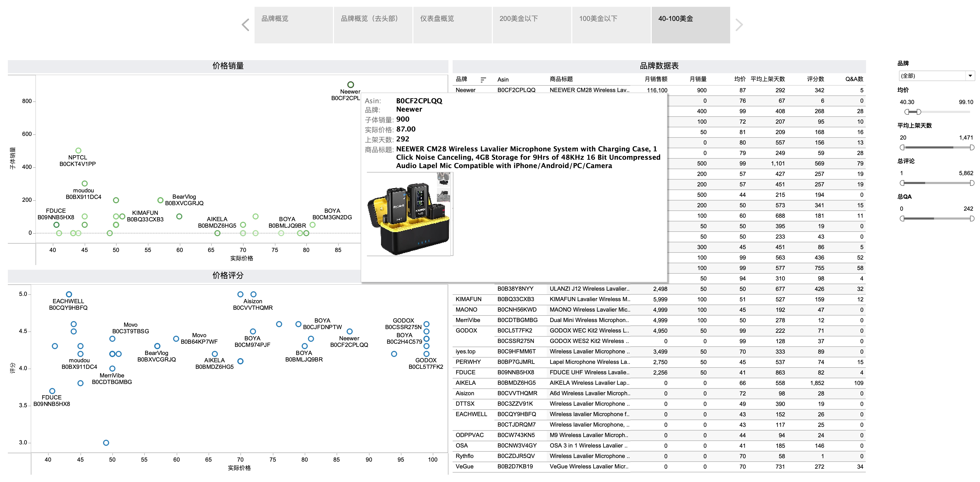The height and width of the screenshot is (482, 980).
Task: Click the 总QA slider maximum handle
Action: (x=972, y=218)
